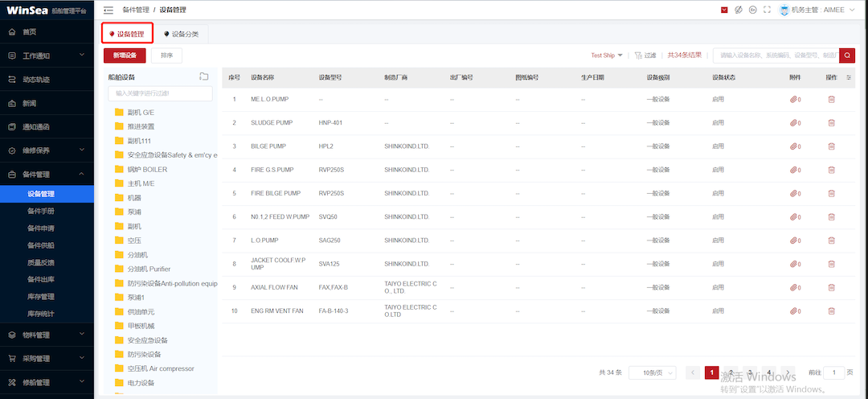Click the HNP-401 model cell

[330, 122]
